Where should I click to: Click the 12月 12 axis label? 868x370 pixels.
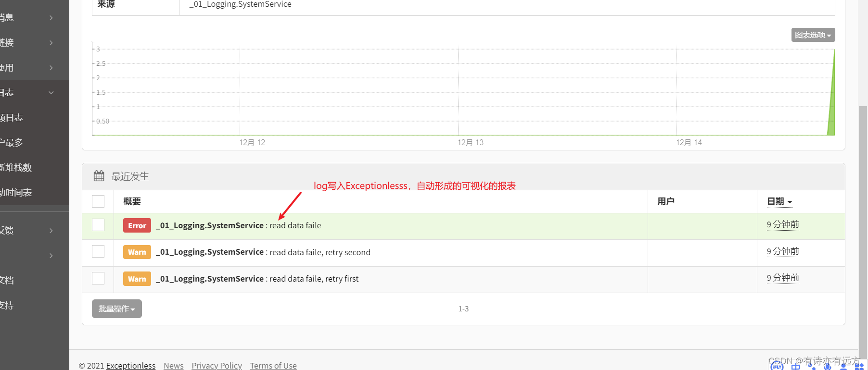point(252,143)
